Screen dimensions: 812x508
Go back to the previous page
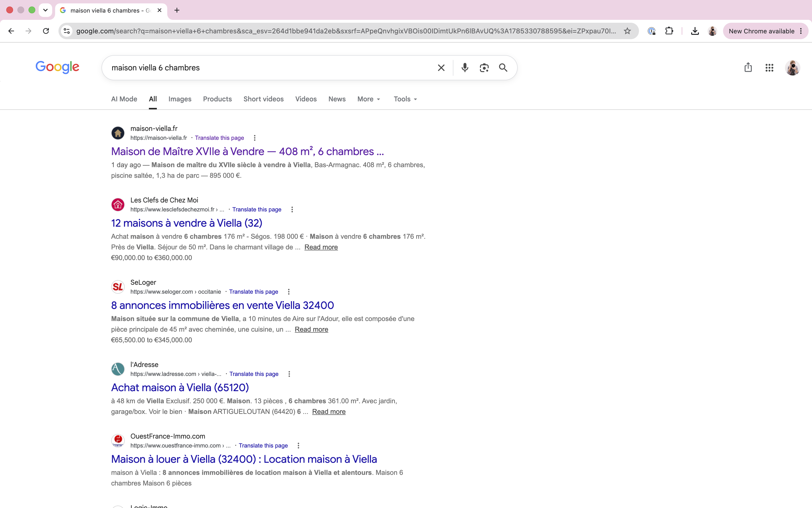11,31
